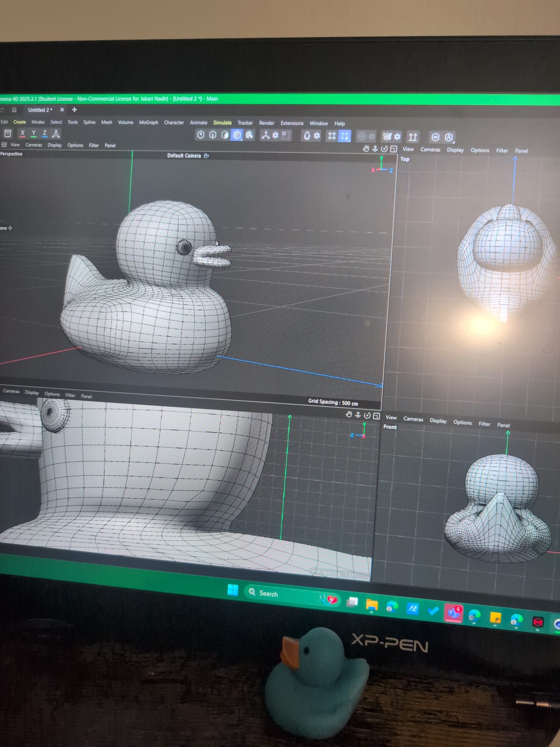Open the Create menu
Viewport: 560px width, 747px height.
pyautogui.click(x=20, y=122)
